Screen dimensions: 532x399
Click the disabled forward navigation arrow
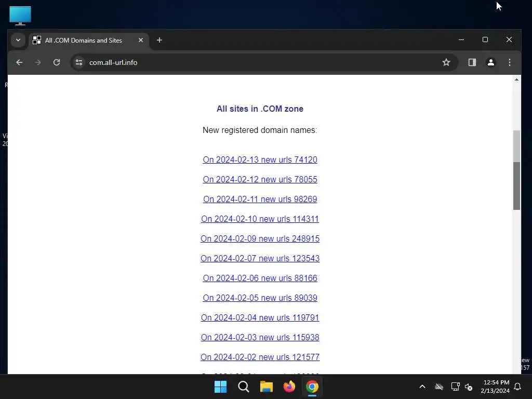(37, 62)
